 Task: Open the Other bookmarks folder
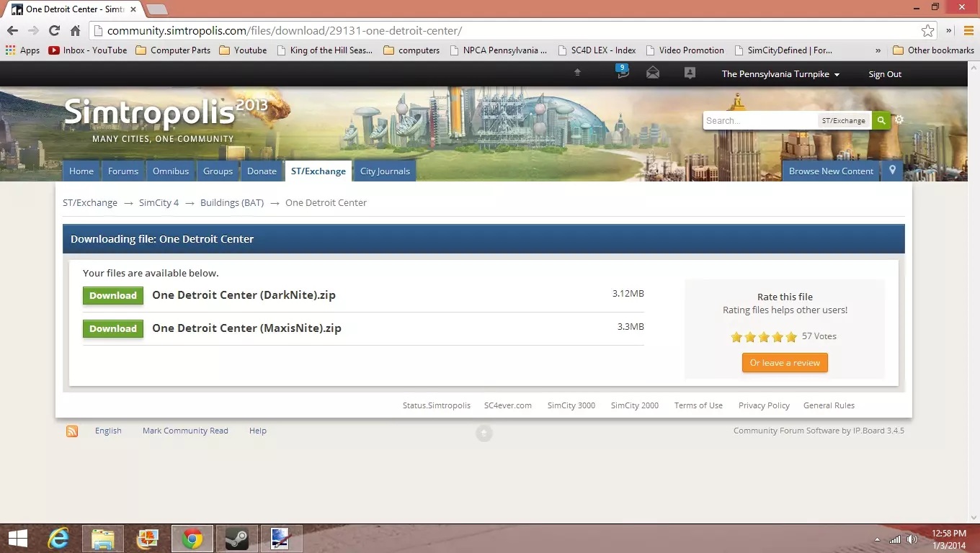pos(933,50)
